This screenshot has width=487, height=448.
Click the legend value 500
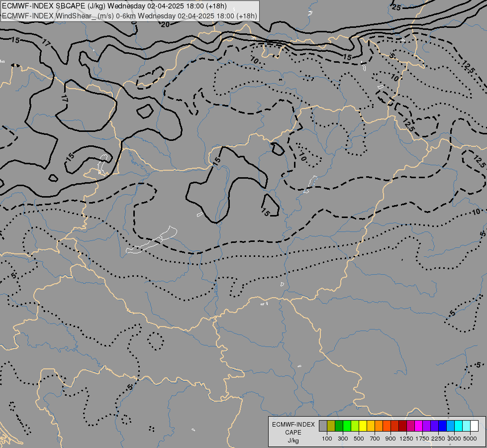[x=359, y=439]
